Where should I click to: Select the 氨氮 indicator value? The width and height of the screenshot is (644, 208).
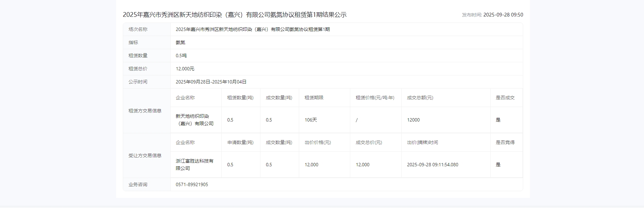coord(180,42)
